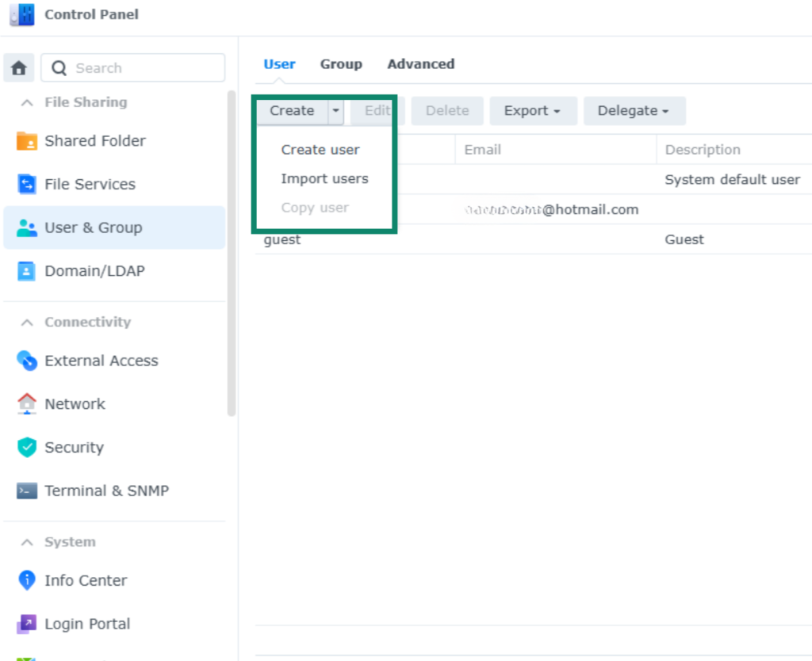This screenshot has width=812, height=661.
Task: Click the search magnifier icon
Action: pyautogui.click(x=59, y=68)
